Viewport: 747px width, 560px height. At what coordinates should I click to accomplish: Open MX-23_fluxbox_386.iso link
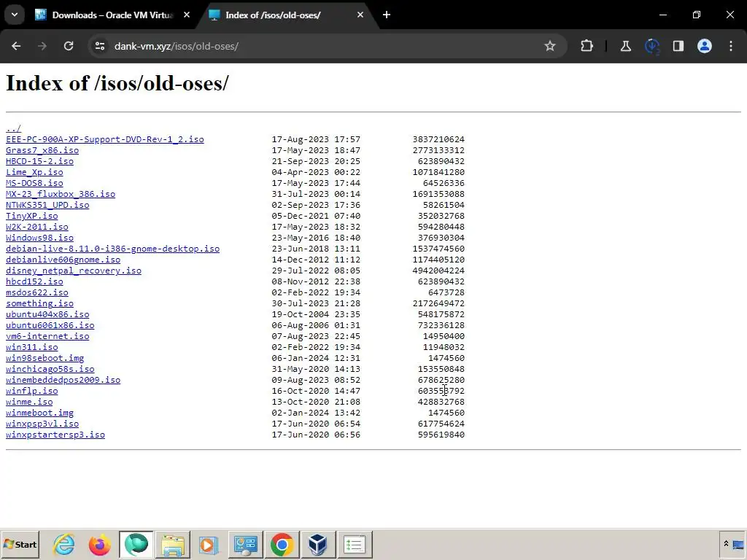tap(61, 194)
